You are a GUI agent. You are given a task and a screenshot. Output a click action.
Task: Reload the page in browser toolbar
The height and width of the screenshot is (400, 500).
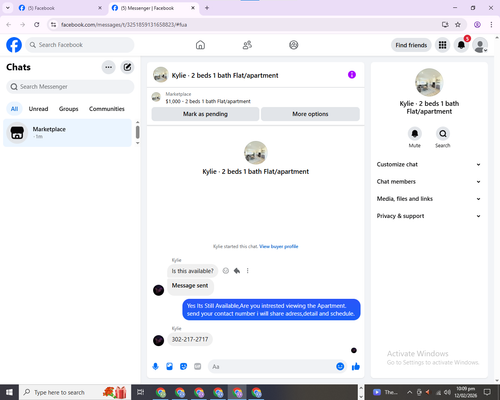(37, 24)
